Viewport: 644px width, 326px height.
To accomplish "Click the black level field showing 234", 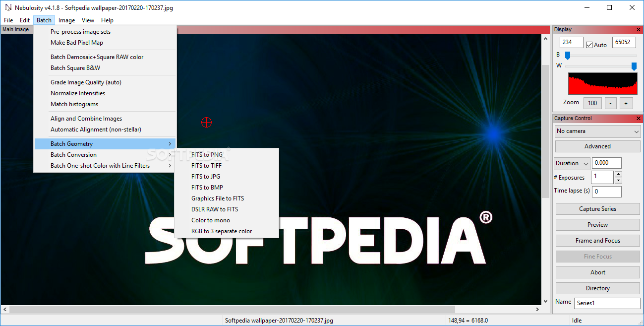I will (571, 43).
